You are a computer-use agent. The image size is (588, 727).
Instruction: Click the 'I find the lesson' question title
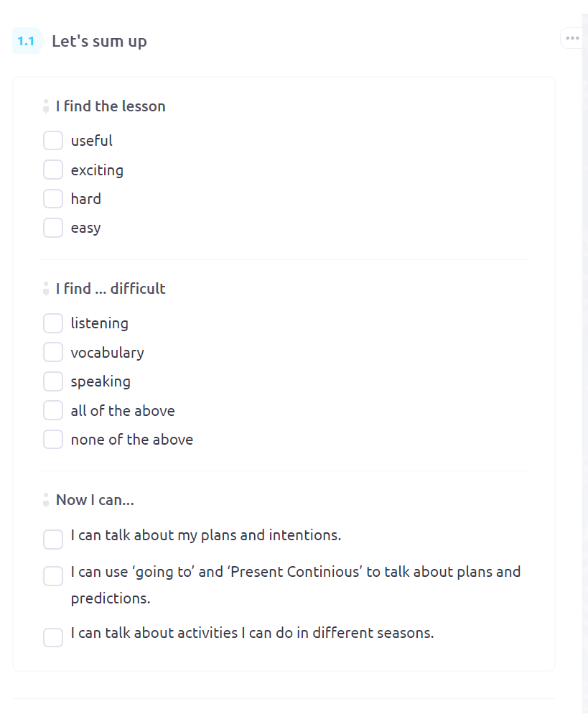click(x=111, y=106)
